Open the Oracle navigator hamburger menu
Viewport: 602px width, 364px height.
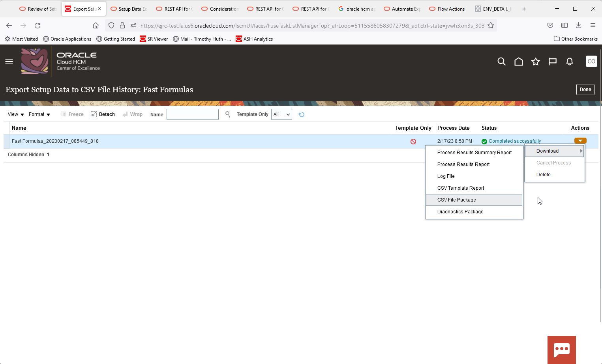(9, 62)
